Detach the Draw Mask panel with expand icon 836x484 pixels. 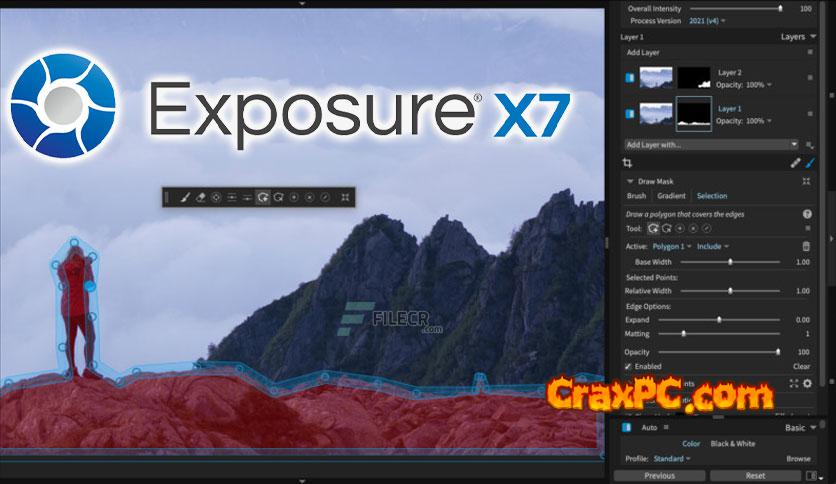[x=806, y=181]
